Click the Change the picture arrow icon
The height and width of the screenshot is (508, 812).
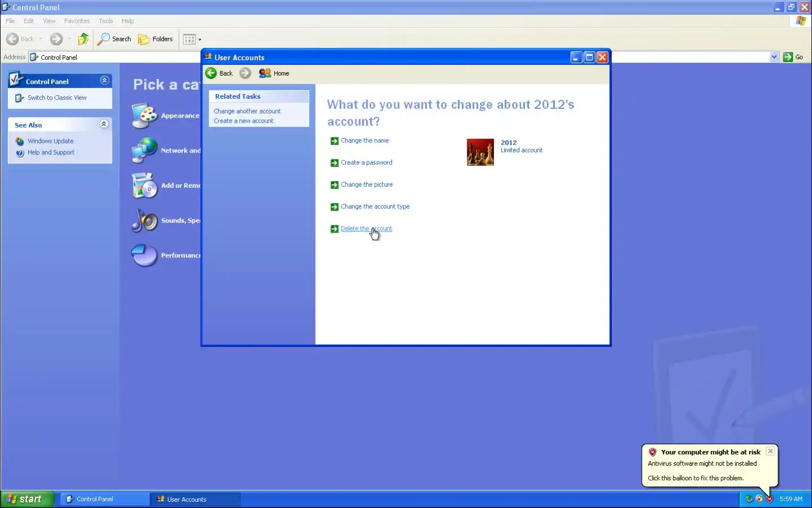[334, 185]
